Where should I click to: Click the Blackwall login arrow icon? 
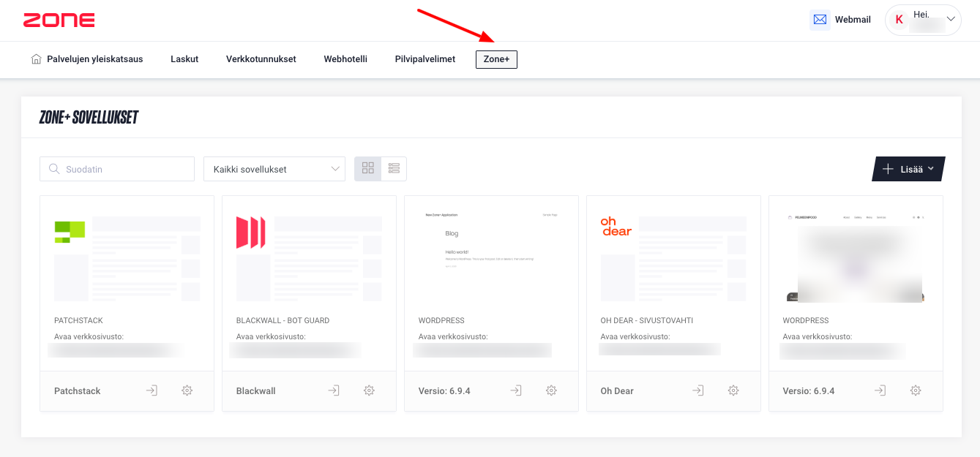tap(334, 390)
